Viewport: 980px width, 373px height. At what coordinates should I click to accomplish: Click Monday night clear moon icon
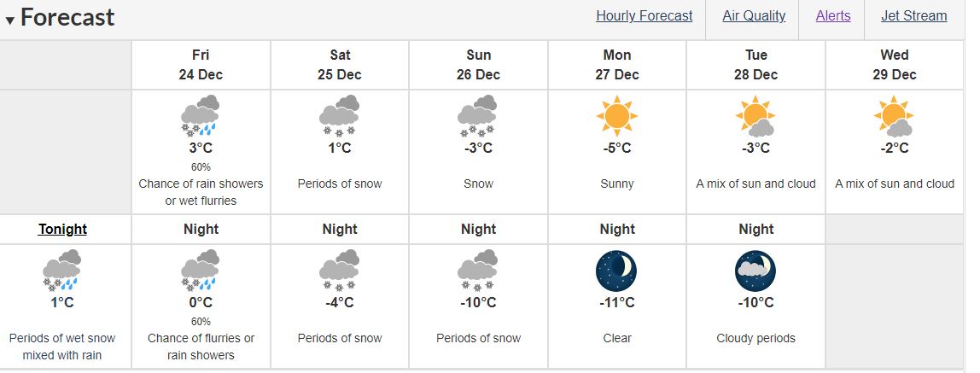point(617,271)
